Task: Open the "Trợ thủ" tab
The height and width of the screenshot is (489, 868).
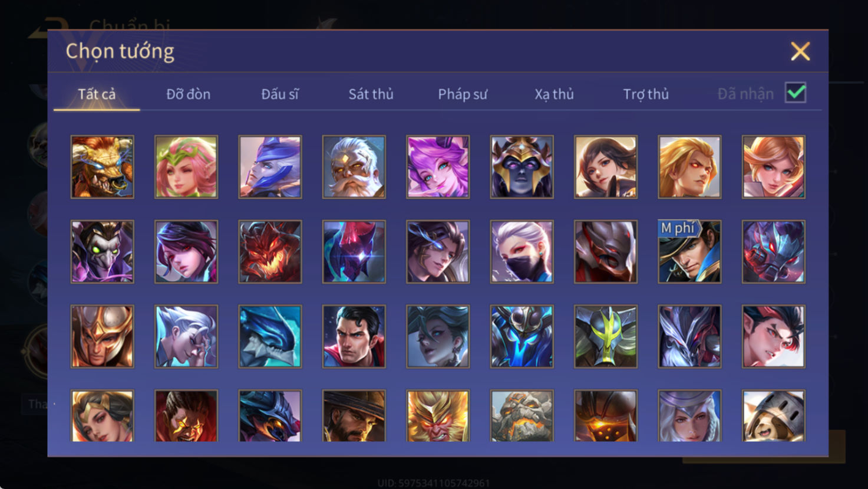Action: 646,94
